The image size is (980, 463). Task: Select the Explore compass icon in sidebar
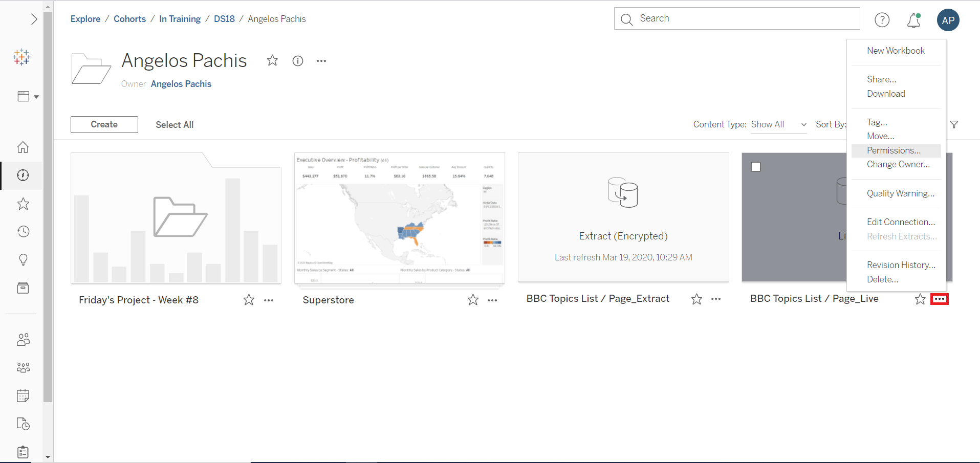coord(23,175)
